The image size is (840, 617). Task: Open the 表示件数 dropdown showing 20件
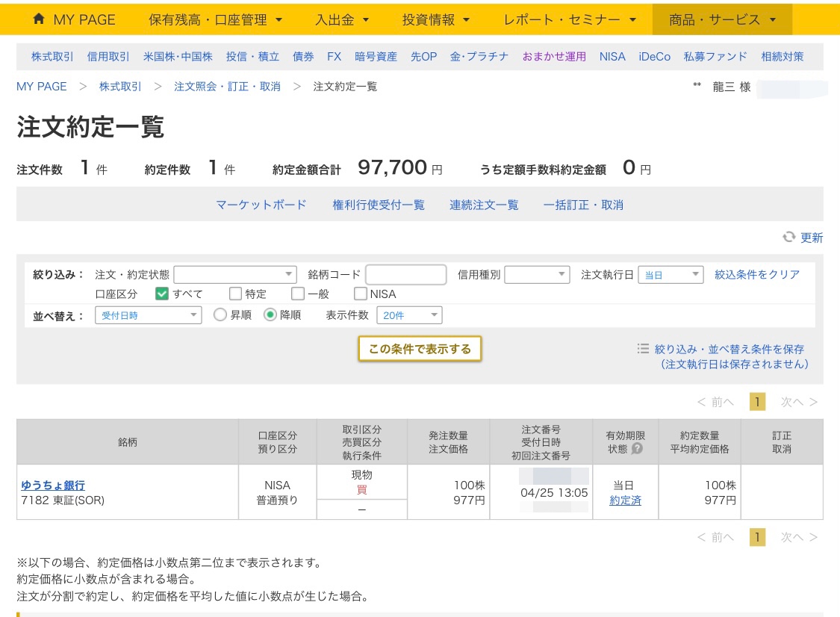(x=410, y=314)
